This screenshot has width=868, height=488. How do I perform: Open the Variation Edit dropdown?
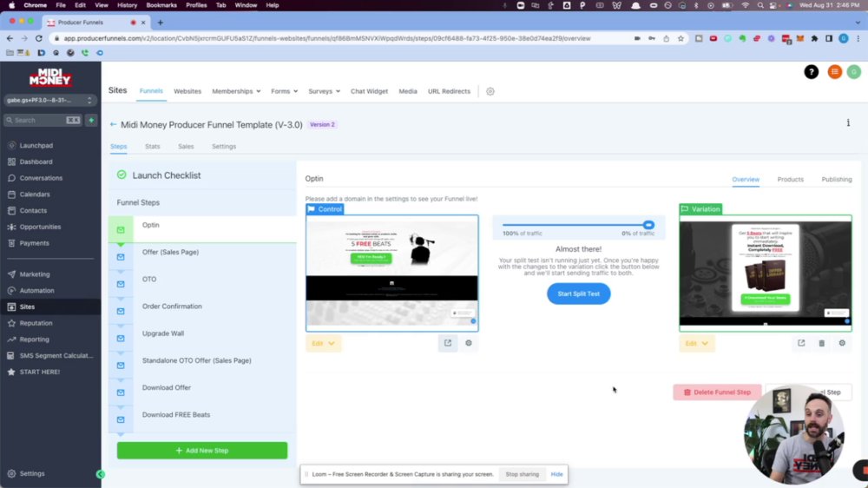697,344
